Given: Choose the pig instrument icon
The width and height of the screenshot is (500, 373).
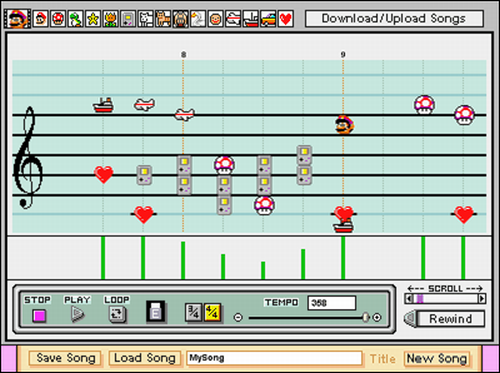Looking at the screenshot, I should pyautogui.click(x=180, y=18).
